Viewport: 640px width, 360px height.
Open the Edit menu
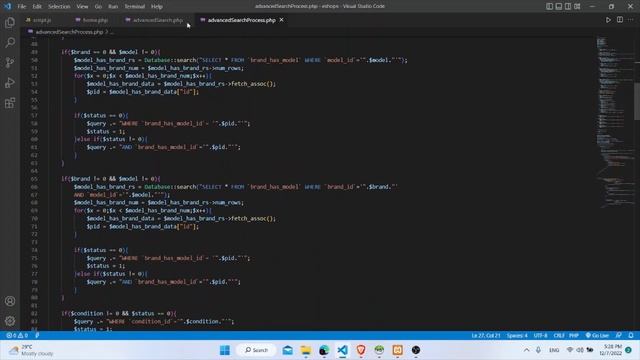37,7
